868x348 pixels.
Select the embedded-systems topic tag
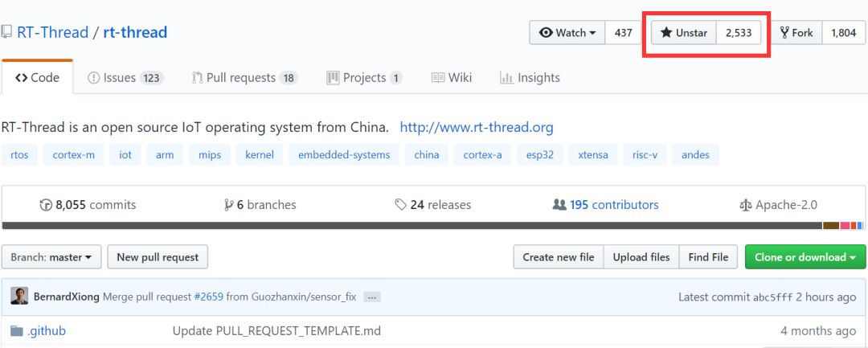(344, 154)
